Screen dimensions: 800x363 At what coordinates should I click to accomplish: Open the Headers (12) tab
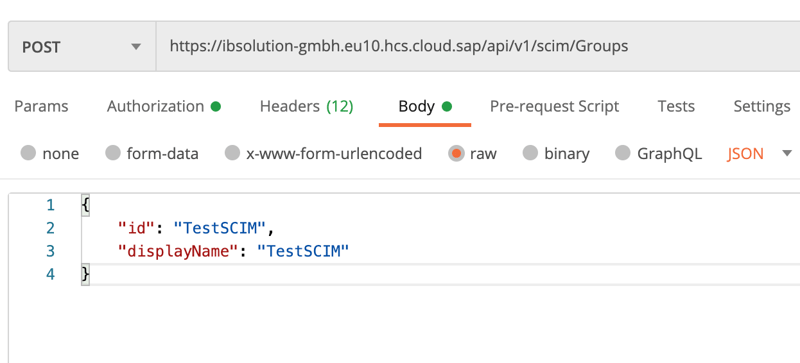[x=307, y=106]
